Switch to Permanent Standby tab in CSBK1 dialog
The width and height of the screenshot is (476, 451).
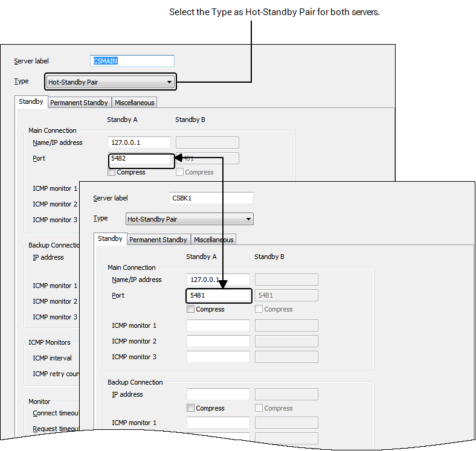point(158,240)
